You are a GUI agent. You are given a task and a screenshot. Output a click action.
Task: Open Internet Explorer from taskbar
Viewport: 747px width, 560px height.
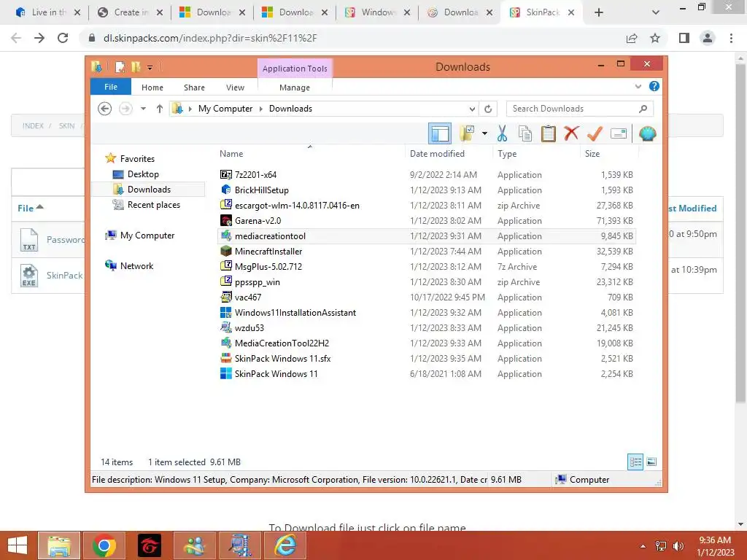tap(285, 545)
